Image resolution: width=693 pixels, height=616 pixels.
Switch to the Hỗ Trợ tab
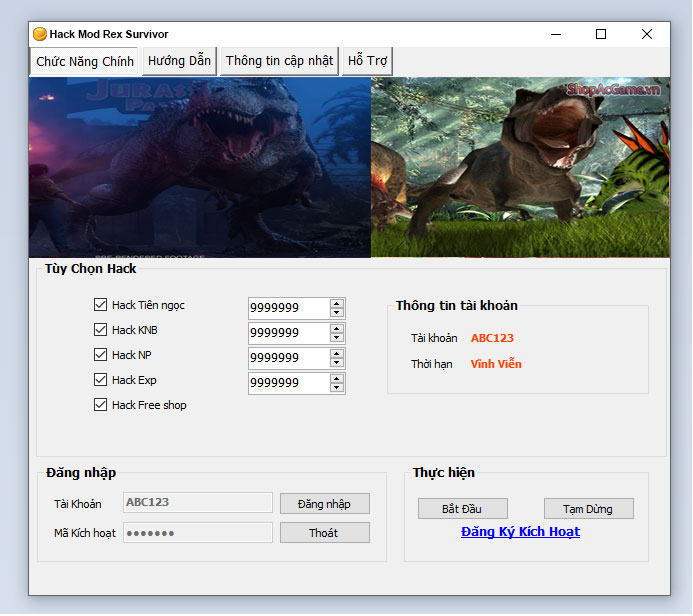click(x=367, y=61)
